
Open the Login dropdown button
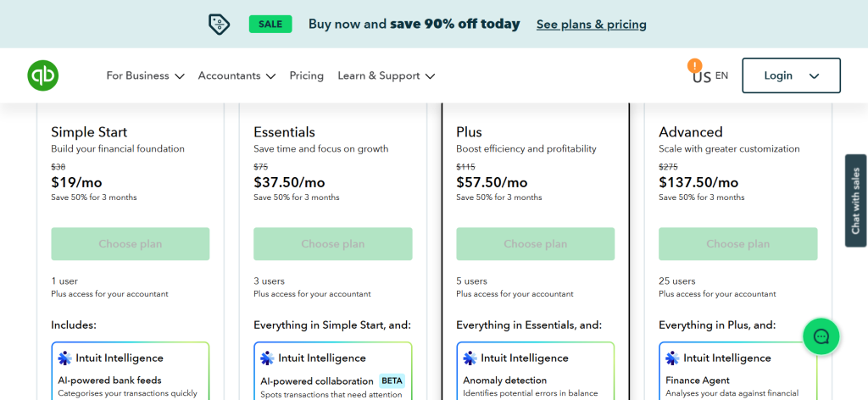click(x=791, y=75)
